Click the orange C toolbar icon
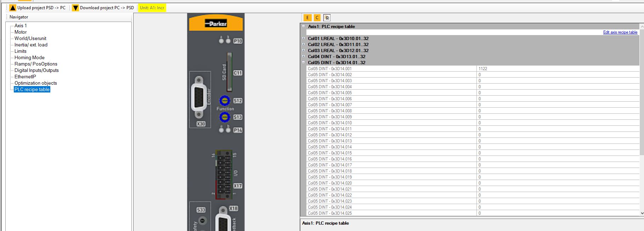 click(317, 18)
